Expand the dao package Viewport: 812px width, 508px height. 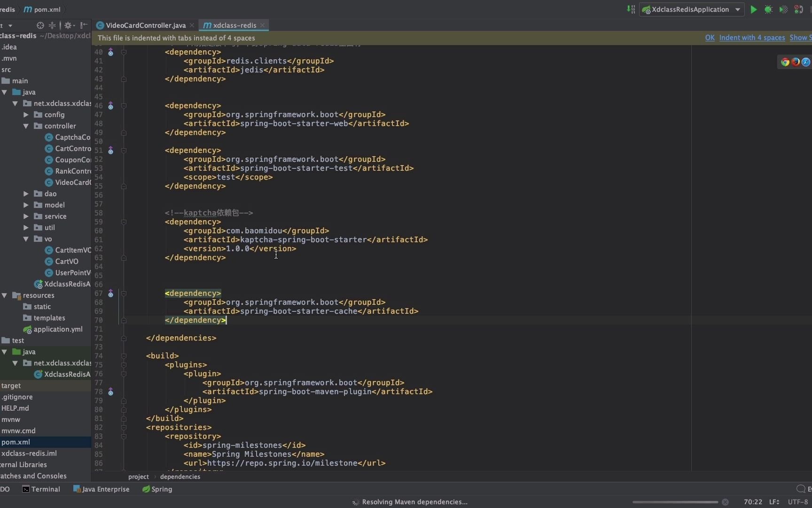pos(26,194)
